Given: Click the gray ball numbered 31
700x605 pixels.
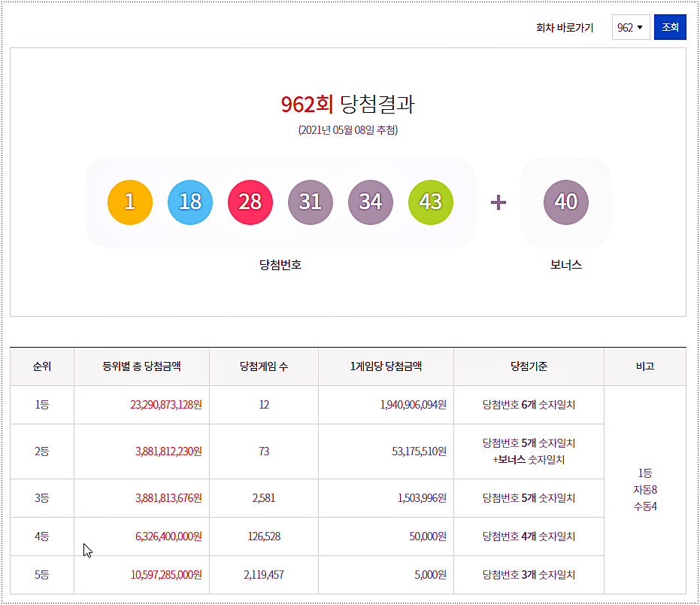Looking at the screenshot, I should (311, 202).
